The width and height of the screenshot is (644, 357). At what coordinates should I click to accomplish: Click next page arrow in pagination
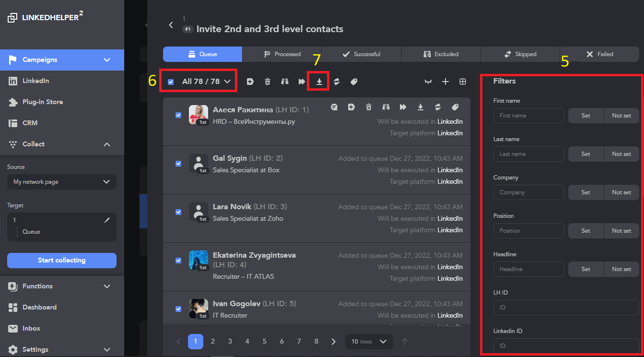tap(334, 342)
